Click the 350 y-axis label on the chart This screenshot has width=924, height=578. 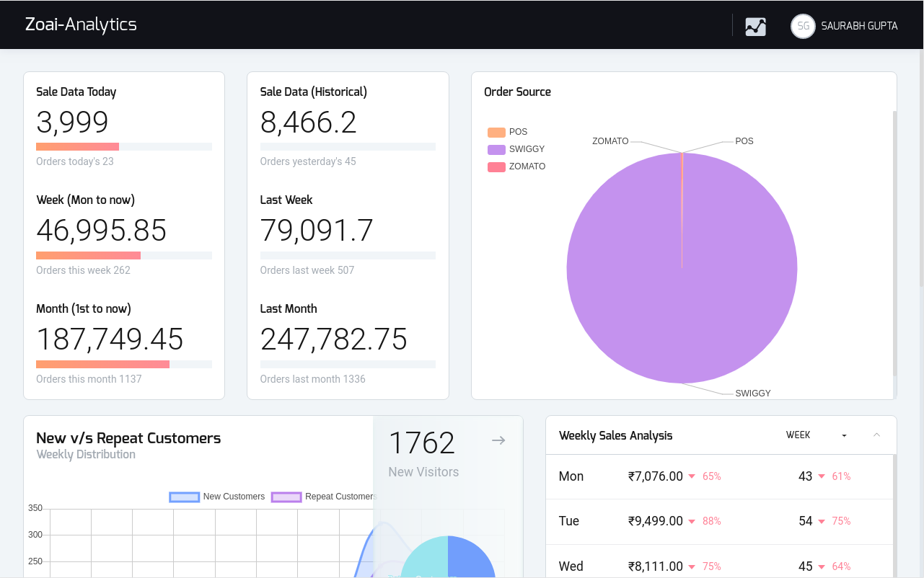pos(35,508)
